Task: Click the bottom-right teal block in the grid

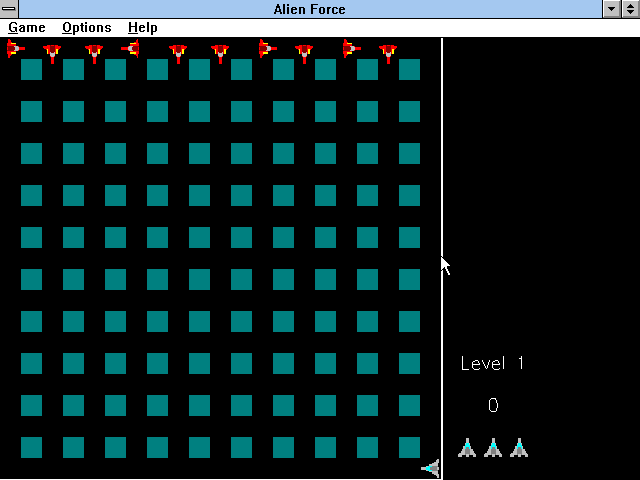Action: coord(410,447)
